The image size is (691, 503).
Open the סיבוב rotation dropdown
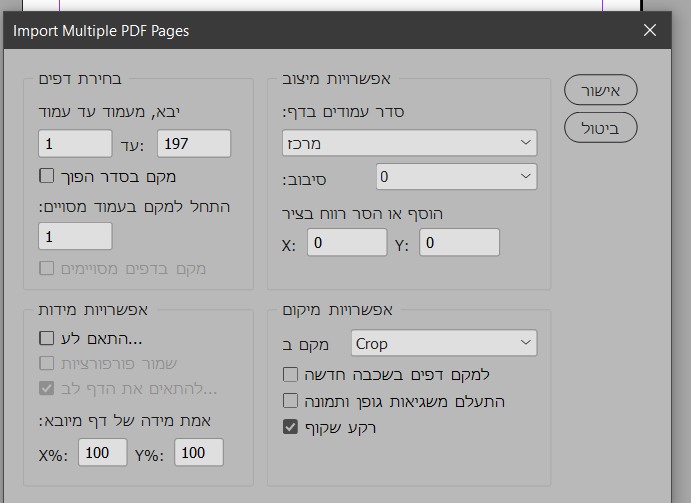(x=456, y=178)
